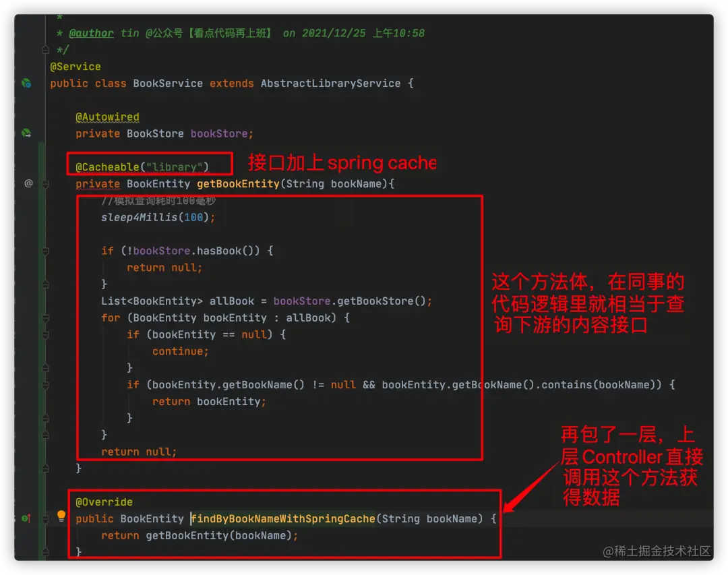This screenshot has width=728, height=575.
Task: Click the extends keyword
Action: 232,84
